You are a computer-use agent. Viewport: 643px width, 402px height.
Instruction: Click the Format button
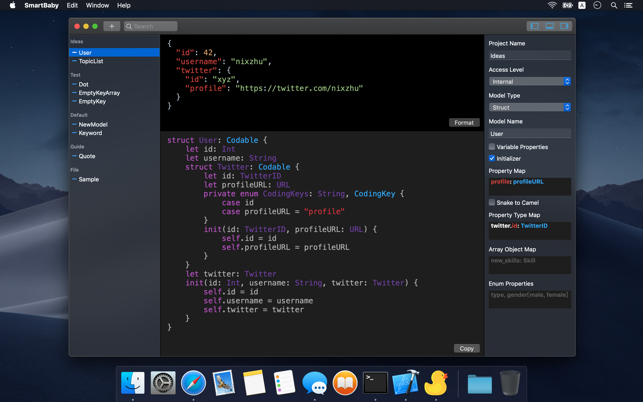click(463, 123)
